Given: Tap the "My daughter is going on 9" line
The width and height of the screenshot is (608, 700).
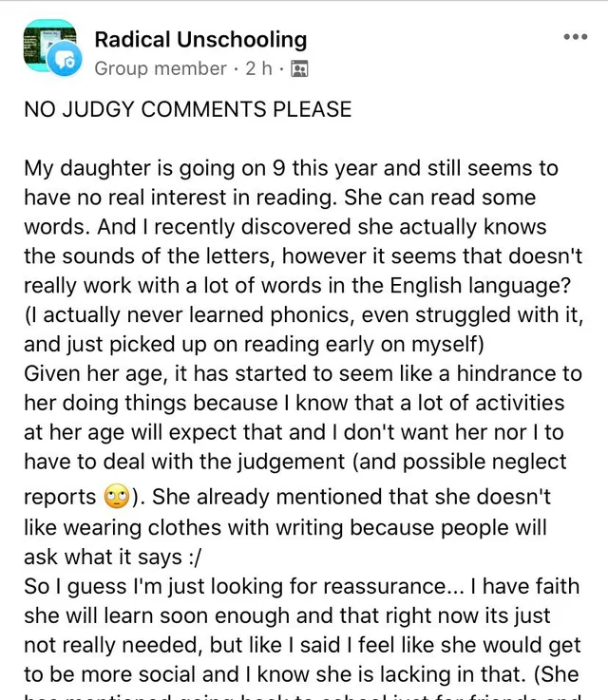Looking at the screenshot, I should click(291, 168).
